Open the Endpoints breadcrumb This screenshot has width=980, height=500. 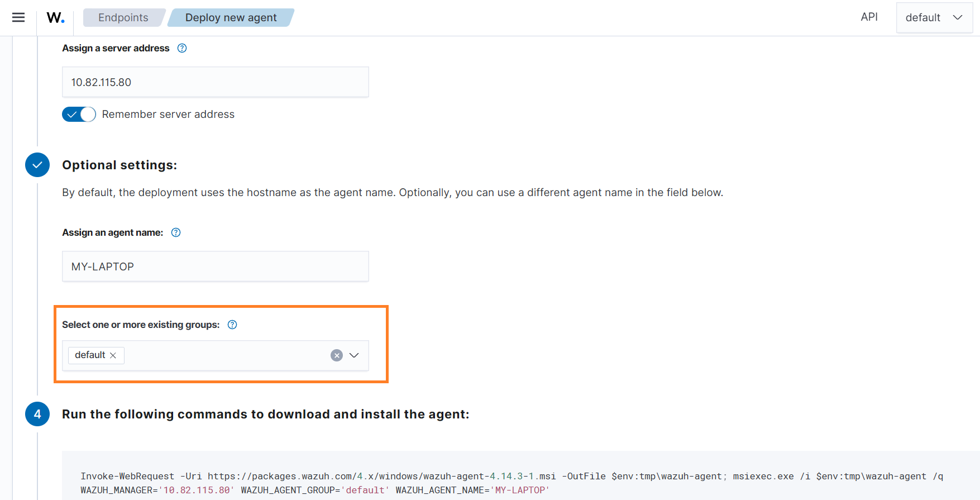tap(123, 18)
